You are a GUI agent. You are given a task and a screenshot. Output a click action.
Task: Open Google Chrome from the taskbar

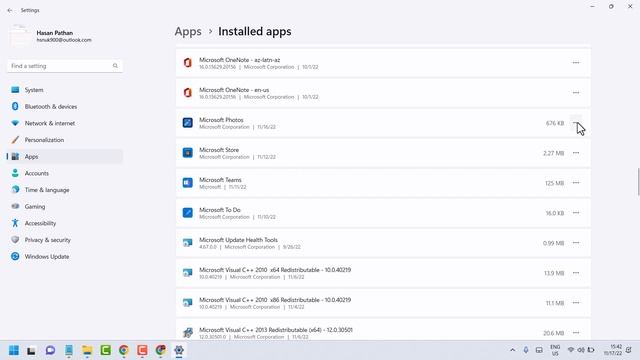coord(124,350)
